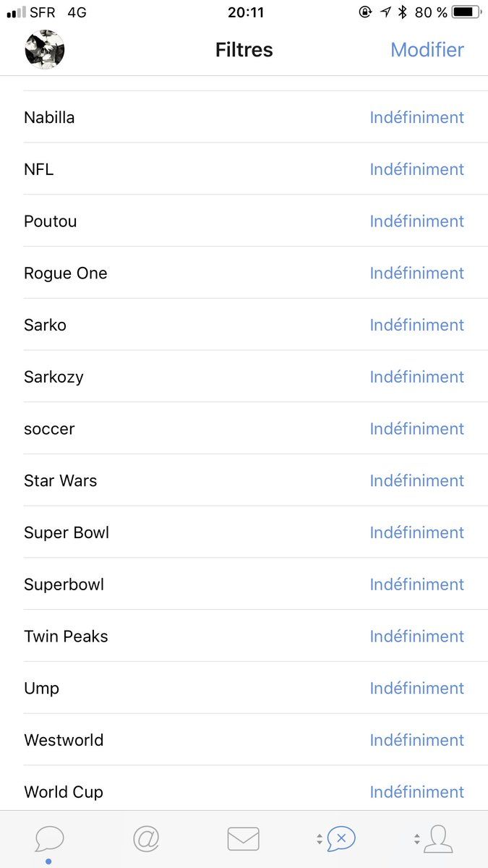488x868 pixels.
Task: Open the Timeline speech bubble tab
Action: point(49,839)
